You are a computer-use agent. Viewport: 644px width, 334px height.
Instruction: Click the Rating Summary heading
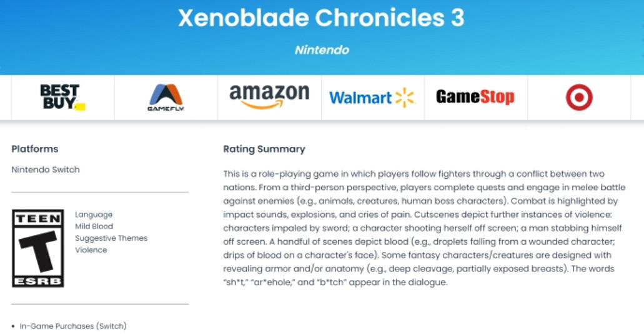(264, 149)
